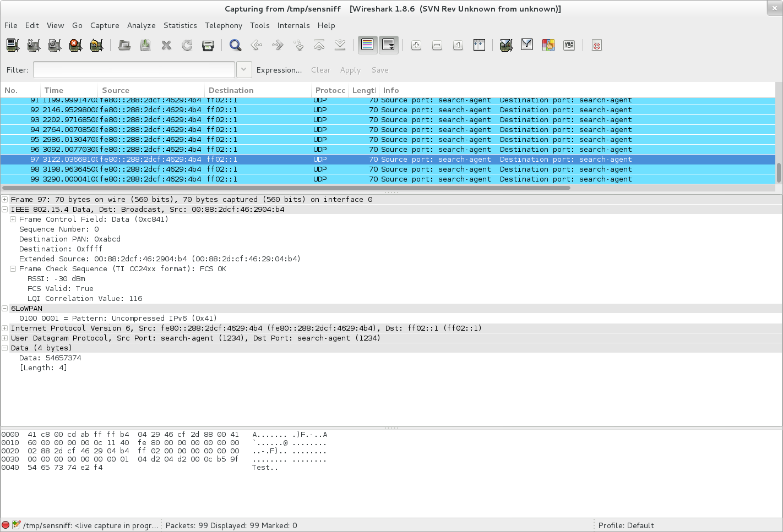Screen dimensions: 783x532
Task: Collapse the 6LoWPAN tree node
Action: click(5, 308)
